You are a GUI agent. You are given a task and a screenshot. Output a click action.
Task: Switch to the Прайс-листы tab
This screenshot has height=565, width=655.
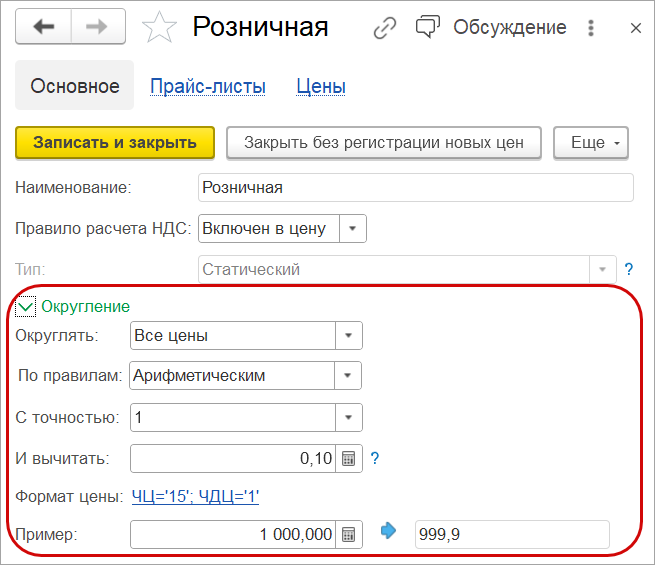coord(208,87)
